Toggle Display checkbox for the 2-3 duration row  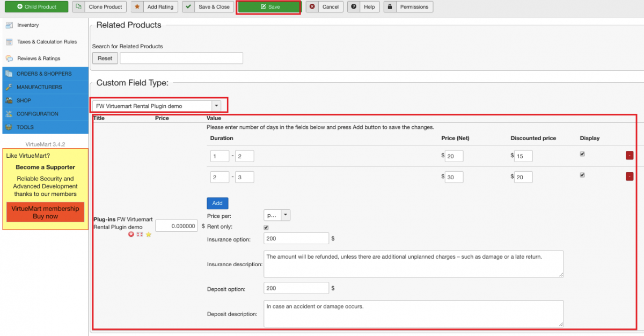(x=582, y=175)
